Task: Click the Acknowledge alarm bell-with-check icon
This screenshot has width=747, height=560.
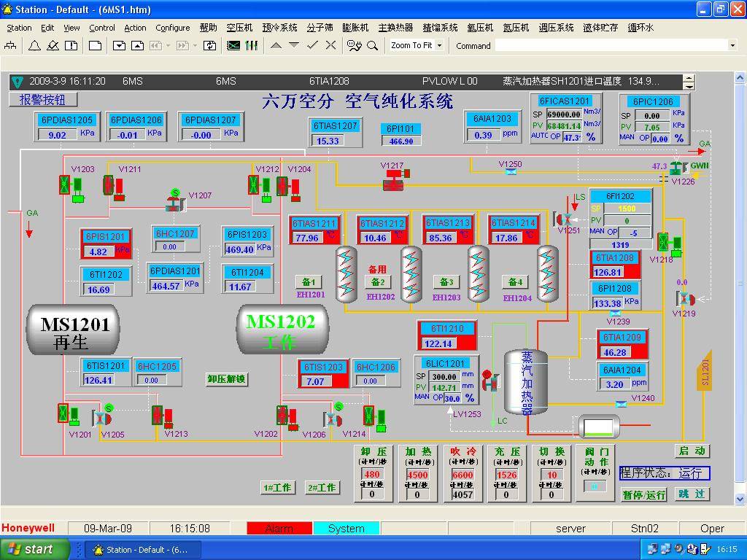Action: coord(53,45)
